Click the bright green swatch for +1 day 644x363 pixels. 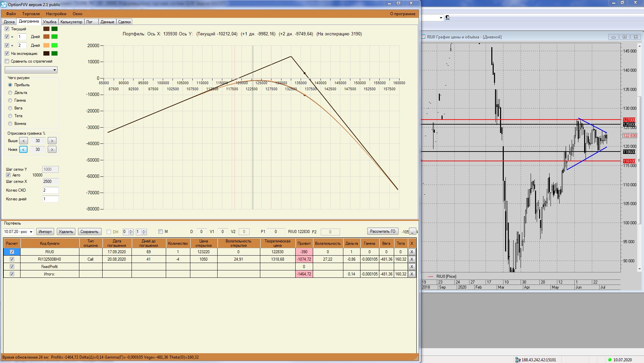[54, 37]
